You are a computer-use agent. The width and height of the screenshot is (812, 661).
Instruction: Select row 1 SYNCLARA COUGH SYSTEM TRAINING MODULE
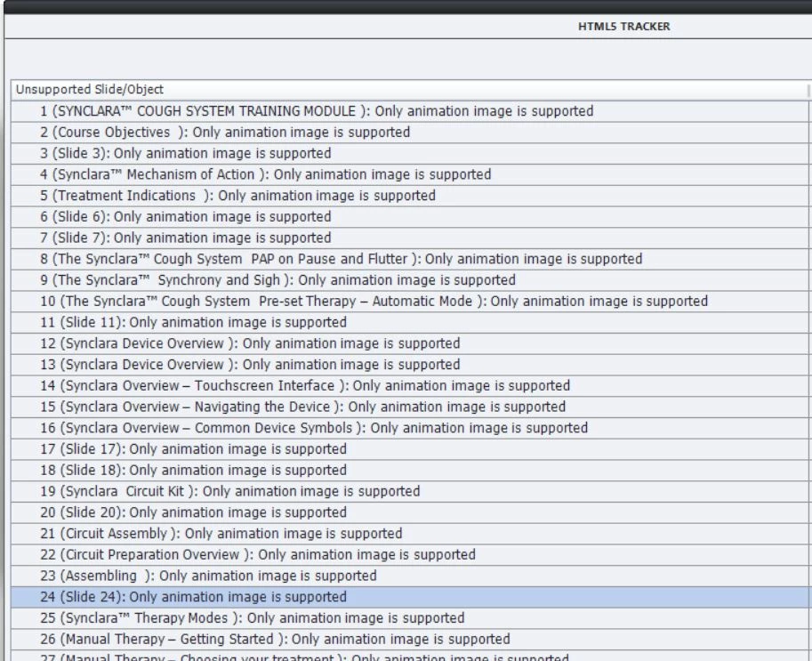coord(409,111)
